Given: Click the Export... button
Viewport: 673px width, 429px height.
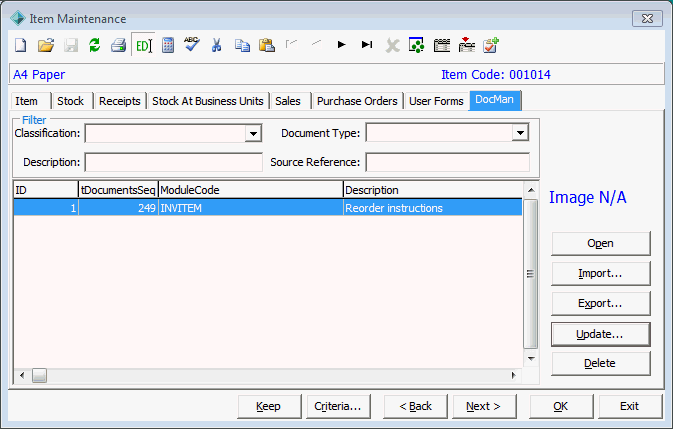Looking at the screenshot, I should pyautogui.click(x=600, y=304).
